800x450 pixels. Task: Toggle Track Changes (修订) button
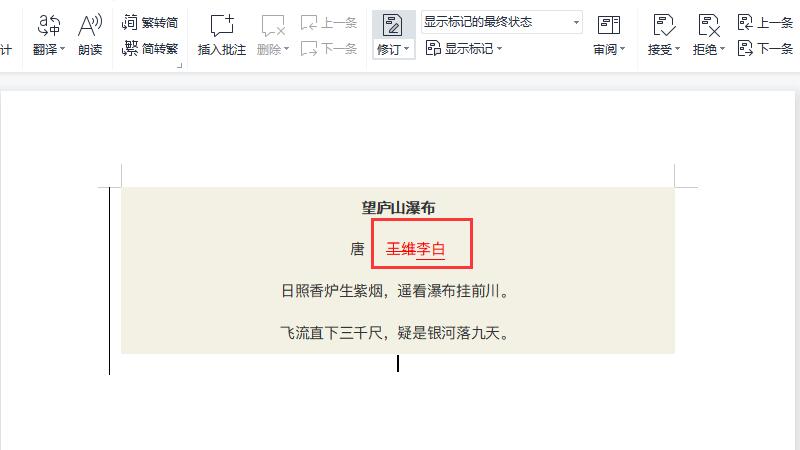coord(393,25)
